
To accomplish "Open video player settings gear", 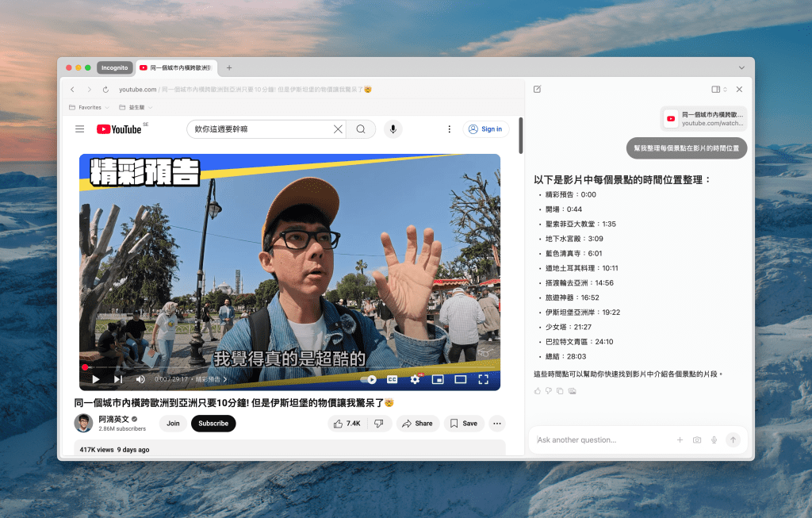I will click(x=415, y=379).
